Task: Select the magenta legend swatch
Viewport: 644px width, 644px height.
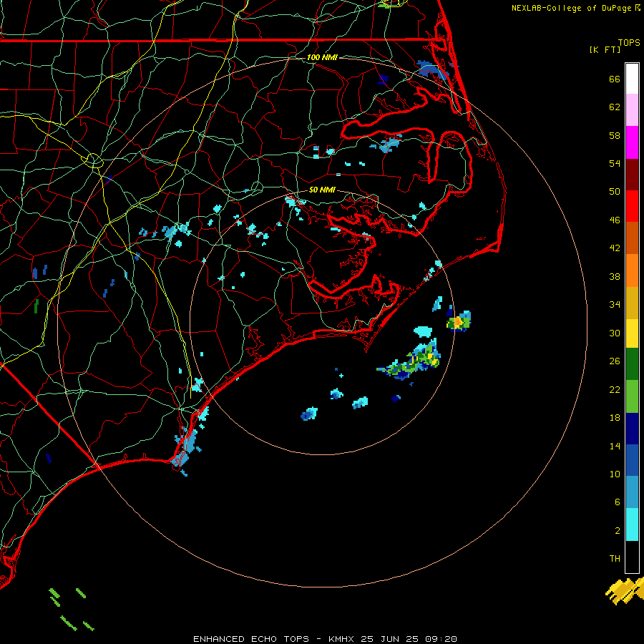Action: [x=632, y=142]
